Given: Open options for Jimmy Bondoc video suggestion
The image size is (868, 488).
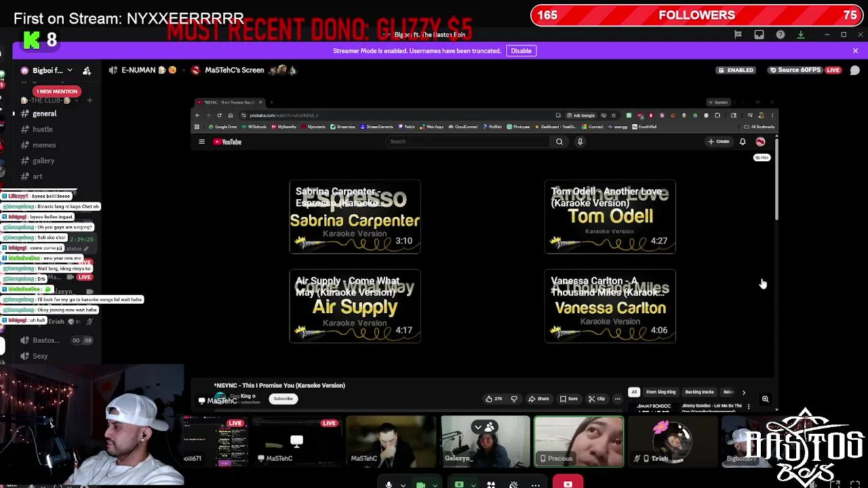Looking at the screenshot, I should (749, 407).
